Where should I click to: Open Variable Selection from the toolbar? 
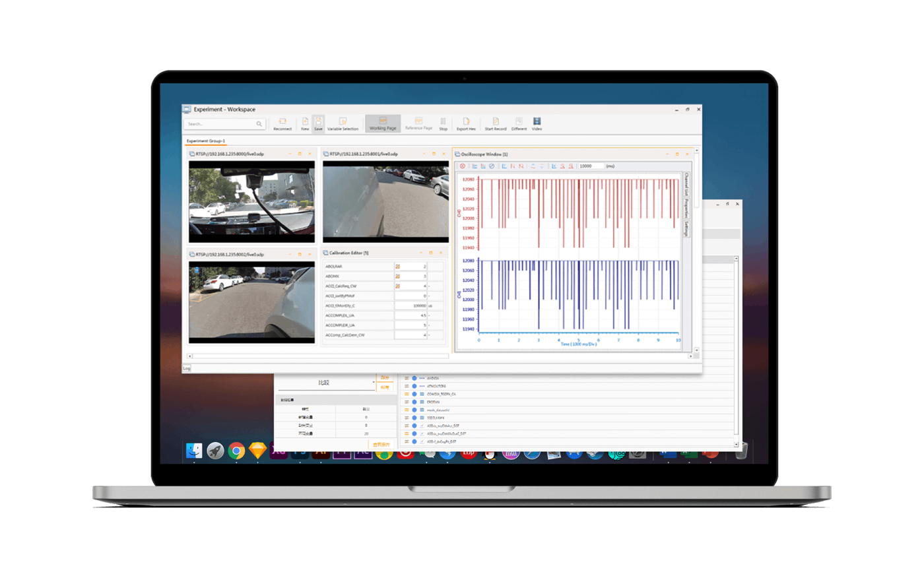[343, 123]
